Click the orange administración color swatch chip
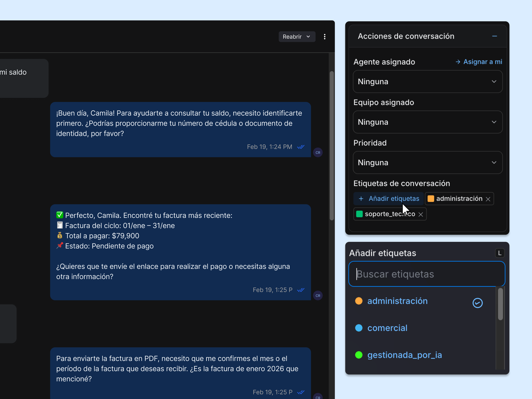 click(431, 199)
